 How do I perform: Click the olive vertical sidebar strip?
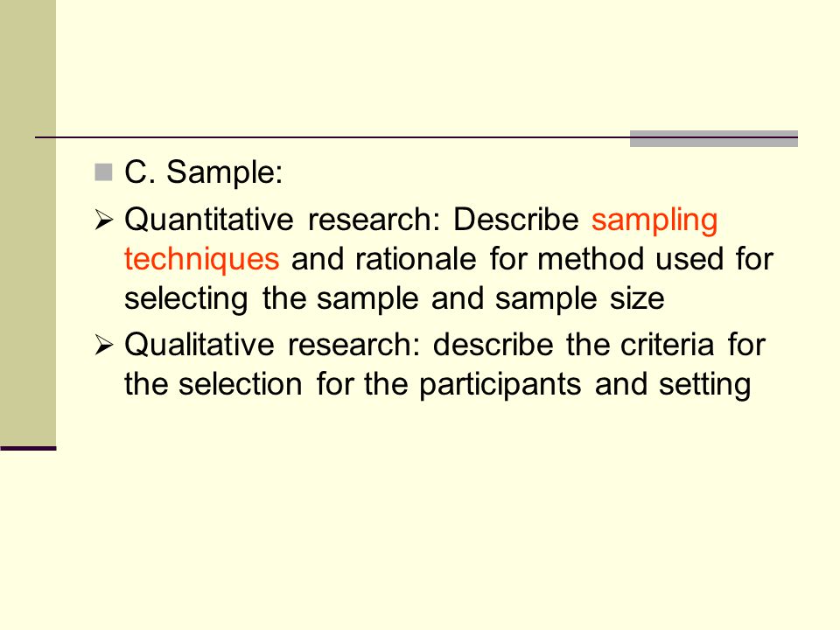28,223
